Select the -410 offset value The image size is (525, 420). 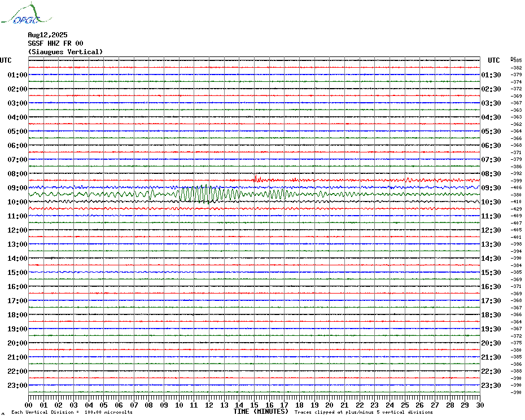pyautogui.click(x=516, y=202)
